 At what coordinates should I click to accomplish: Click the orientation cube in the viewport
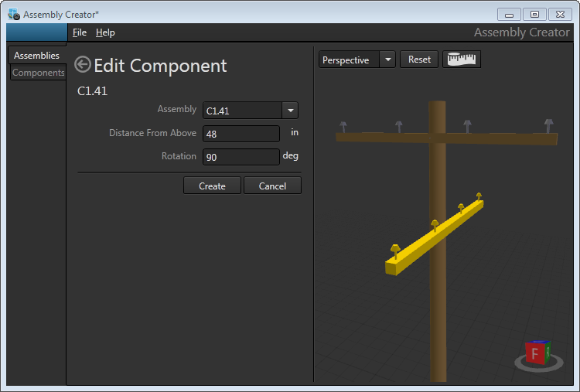click(x=537, y=353)
